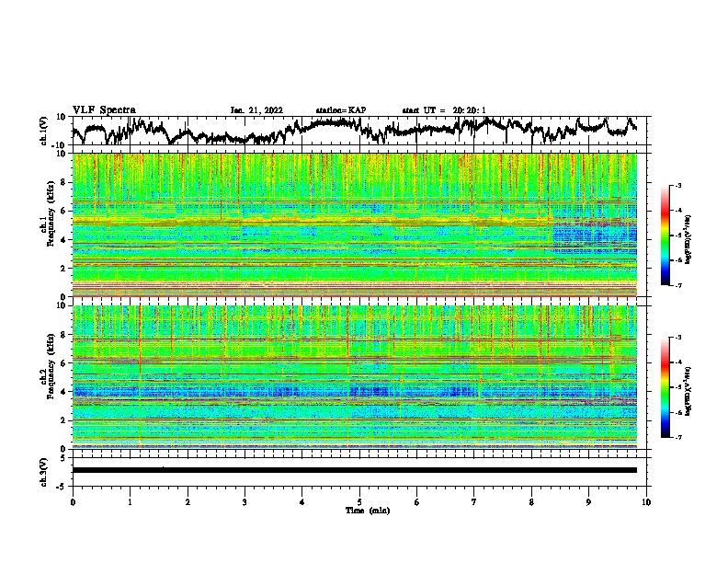
Task: Click the "VLF Spectra" plot title
Action: (104, 110)
